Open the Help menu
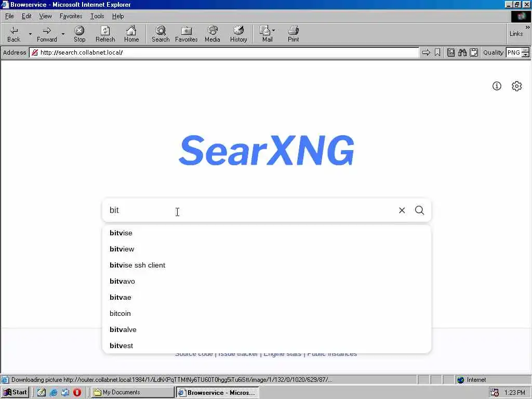The height and width of the screenshot is (399, 532). tap(118, 16)
